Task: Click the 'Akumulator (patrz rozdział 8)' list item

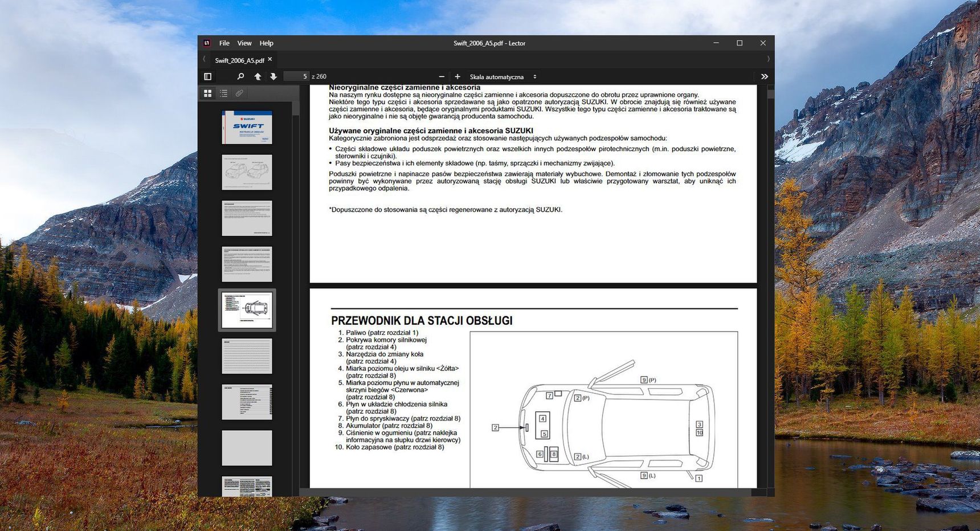Action: 385,426
